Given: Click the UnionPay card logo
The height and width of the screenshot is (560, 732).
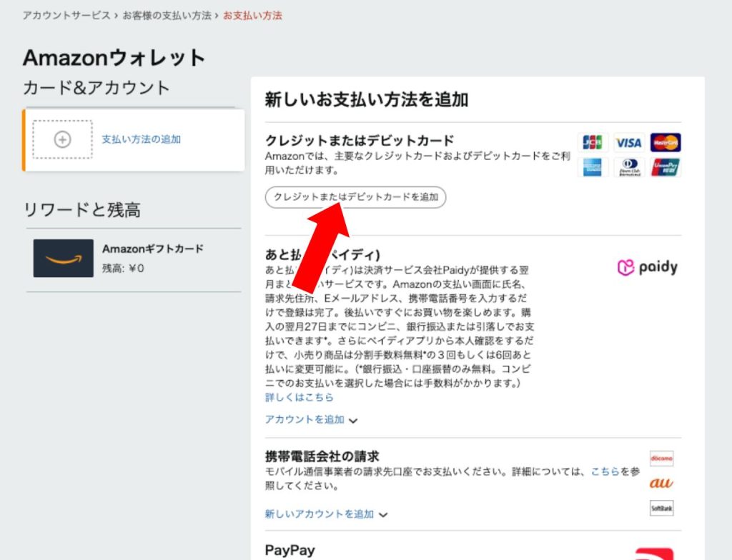Looking at the screenshot, I should click(x=666, y=168).
